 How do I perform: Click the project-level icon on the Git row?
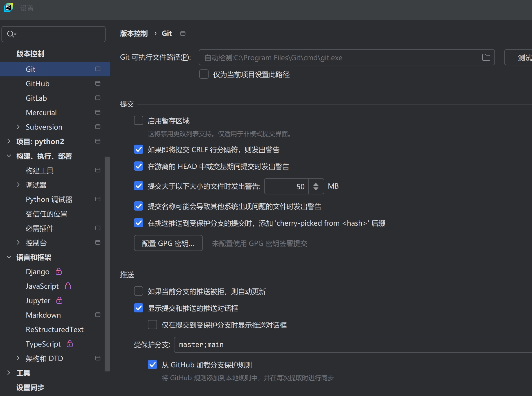tap(98, 69)
